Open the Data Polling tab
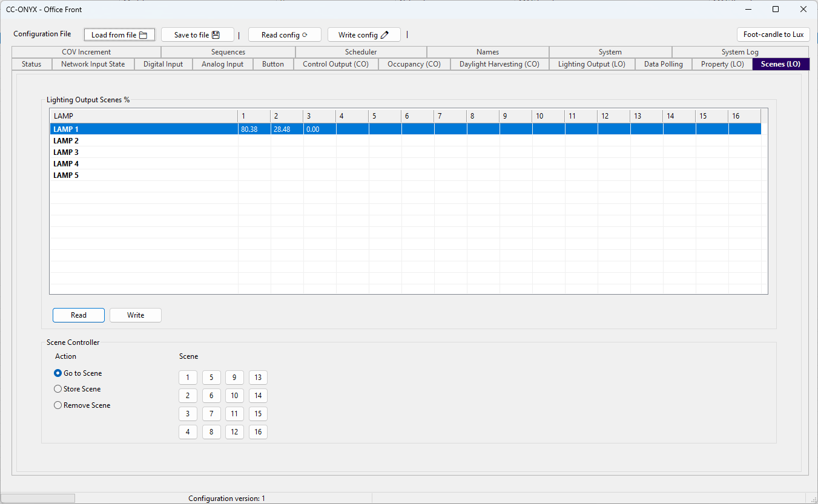This screenshot has height=504, width=818. click(664, 64)
